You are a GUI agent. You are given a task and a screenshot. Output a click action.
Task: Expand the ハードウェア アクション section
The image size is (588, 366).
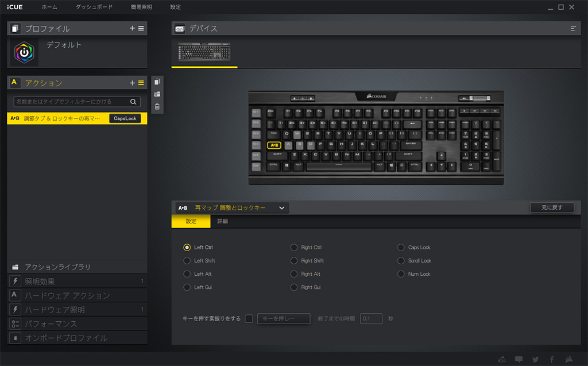click(x=77, y=295)
